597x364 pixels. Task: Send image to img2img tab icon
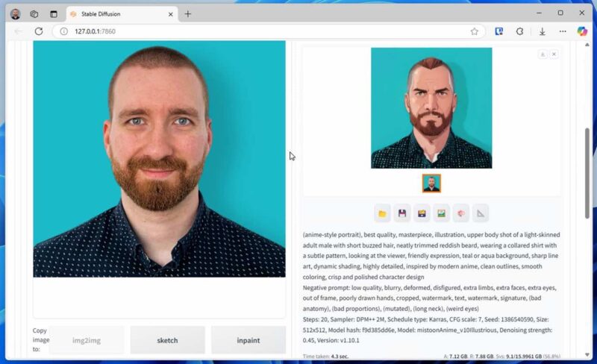point(442,213)
